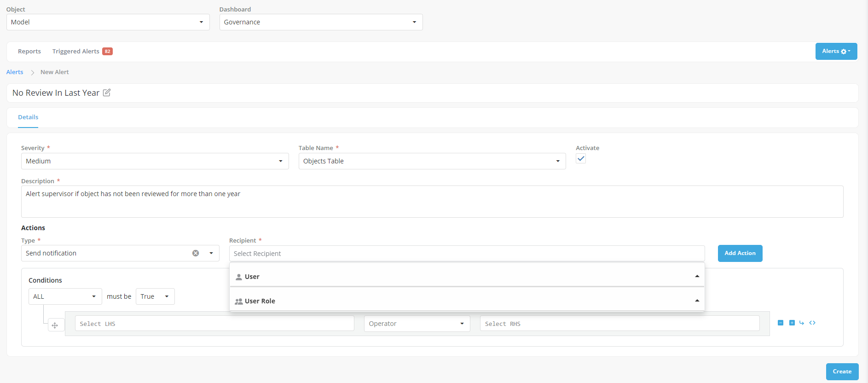Click the Description text area
Viewport: 868px width, 383px height.
pyautogui.click(x=432, y=202)
